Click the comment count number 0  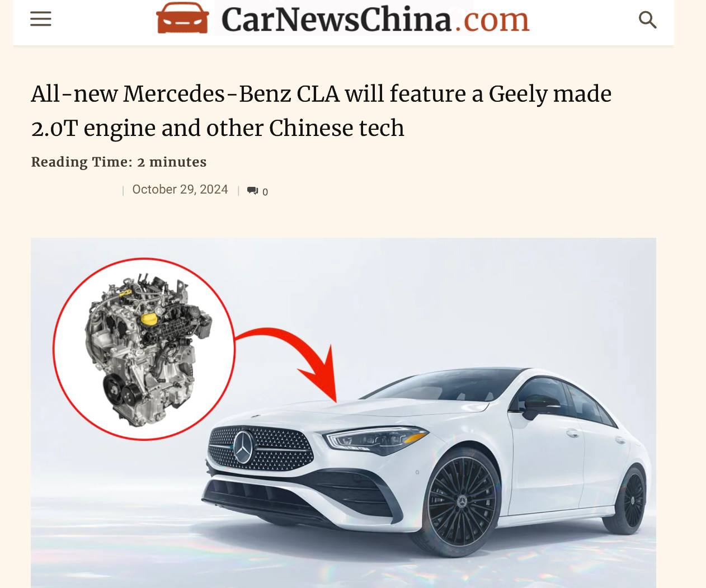265,192
